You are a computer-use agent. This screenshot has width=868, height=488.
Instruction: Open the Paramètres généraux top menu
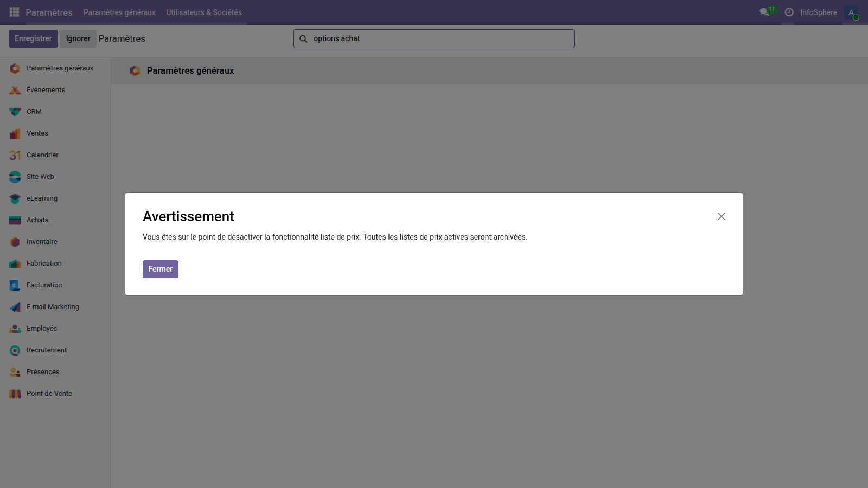click(x=119, y=12)
